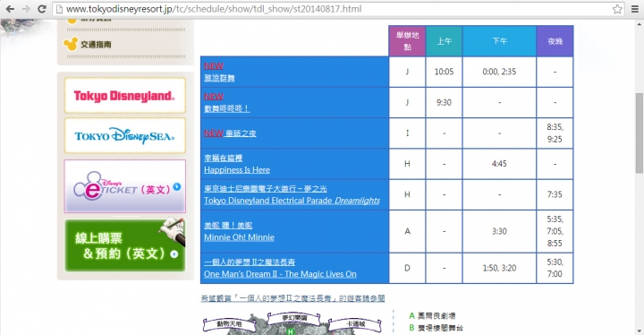Viewport: 644px width, 335px height.
Task: Click the scrollbar down arrow
Action: pos(640,331)
